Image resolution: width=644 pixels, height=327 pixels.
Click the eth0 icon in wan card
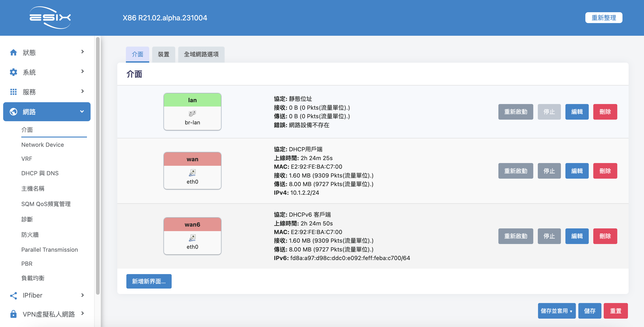192,173
